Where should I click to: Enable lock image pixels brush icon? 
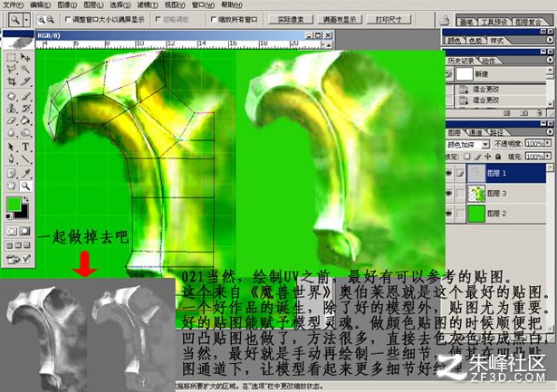tap(477, 157)
